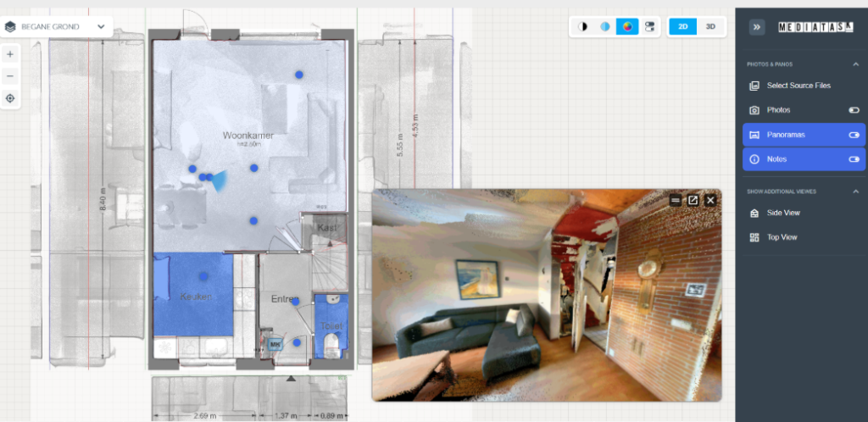Click the Kast room label
Image resolution: width=868 pixels, height=422 pixels.
point(327,227)
